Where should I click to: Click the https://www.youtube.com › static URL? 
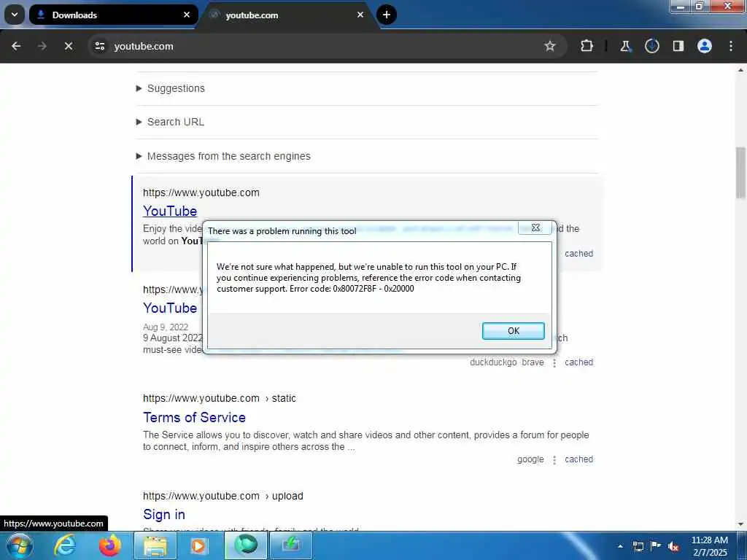(219, 399)
